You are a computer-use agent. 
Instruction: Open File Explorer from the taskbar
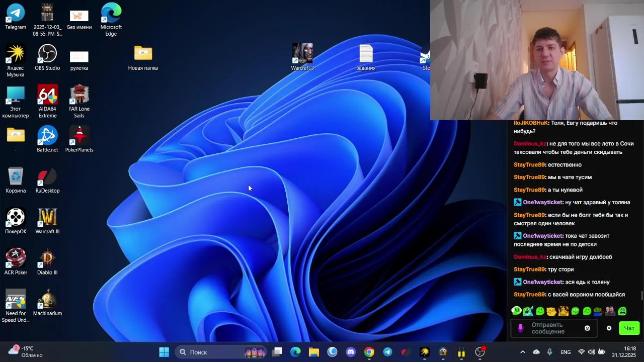point(314,352)
